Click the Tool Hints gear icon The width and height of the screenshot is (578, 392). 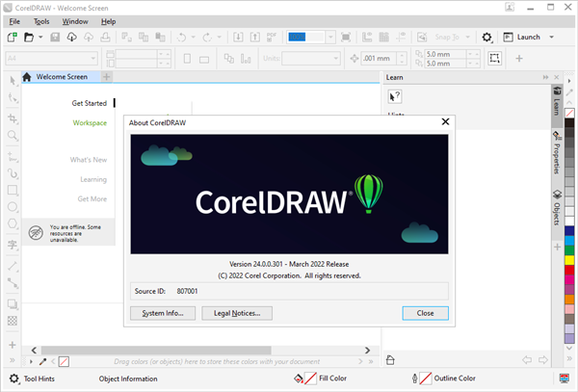[13, 379]
